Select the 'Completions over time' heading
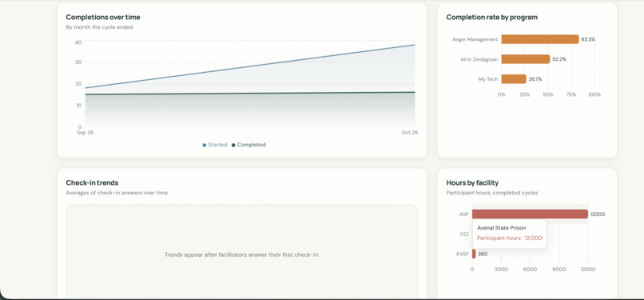 [x=103, y=18]
